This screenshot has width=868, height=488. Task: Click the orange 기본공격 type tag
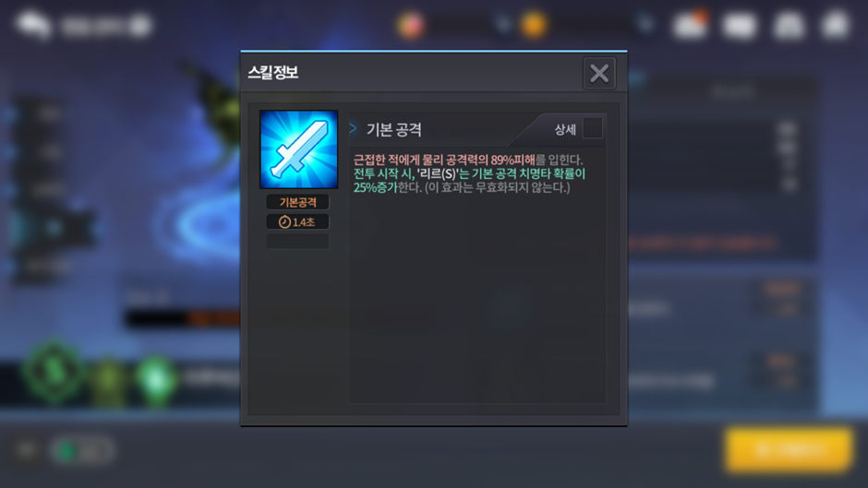pos(298,202)
